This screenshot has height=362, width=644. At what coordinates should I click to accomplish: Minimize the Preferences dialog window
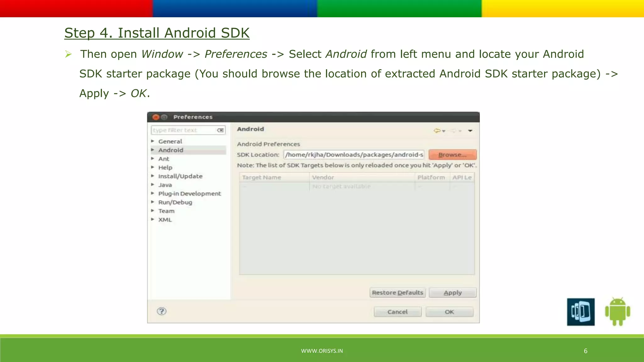164,117
